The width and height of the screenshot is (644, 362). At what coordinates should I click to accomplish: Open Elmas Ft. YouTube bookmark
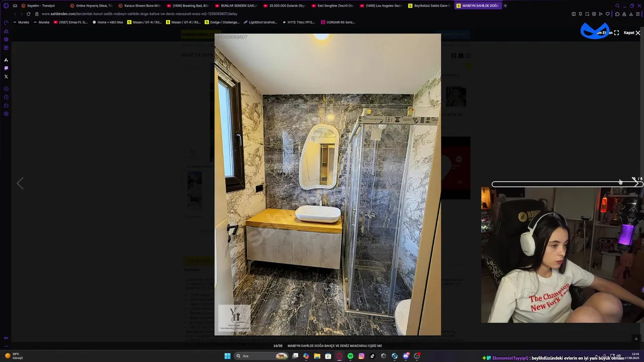tap(70, 22)
